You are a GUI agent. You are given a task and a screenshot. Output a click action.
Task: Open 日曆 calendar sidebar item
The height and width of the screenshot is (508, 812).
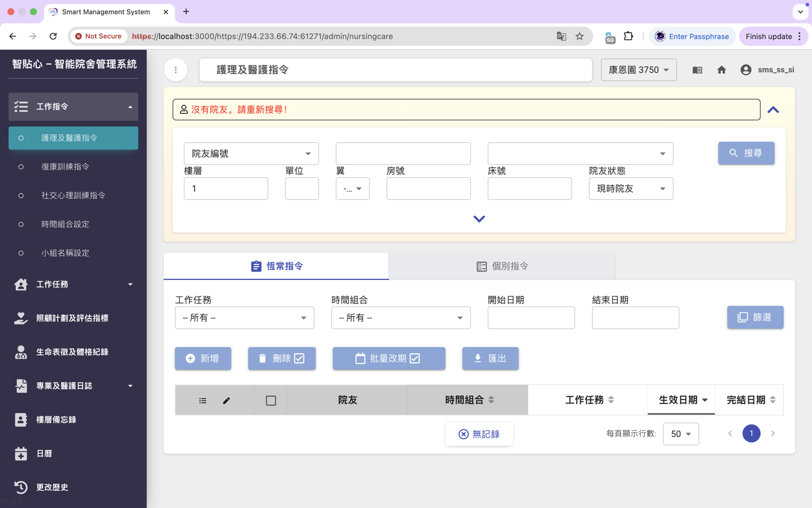coord(73,453)
